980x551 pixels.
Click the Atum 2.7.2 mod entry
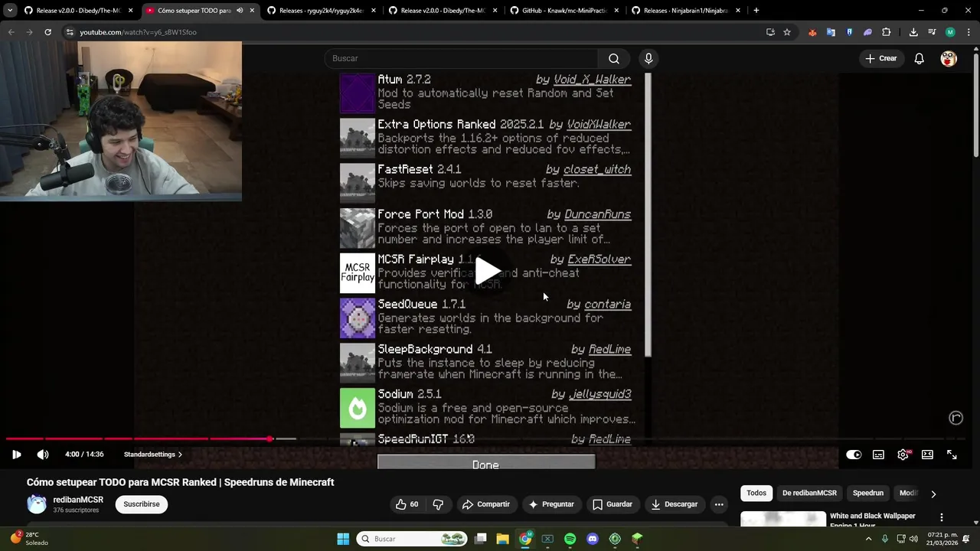coord(485,93)
